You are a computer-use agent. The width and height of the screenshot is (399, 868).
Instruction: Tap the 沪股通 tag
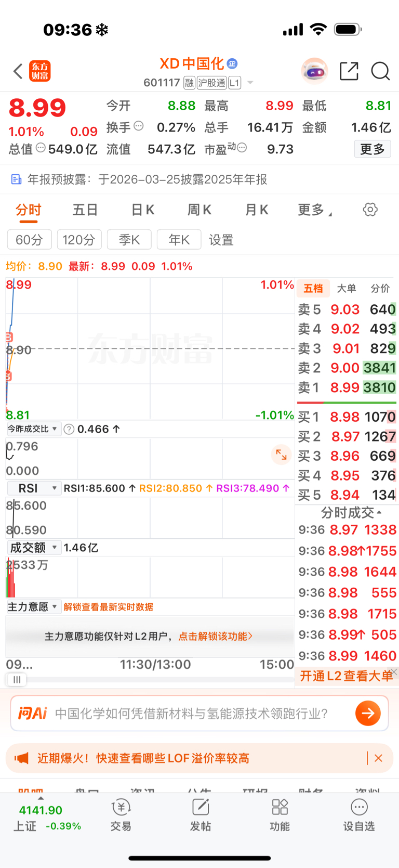212,83
